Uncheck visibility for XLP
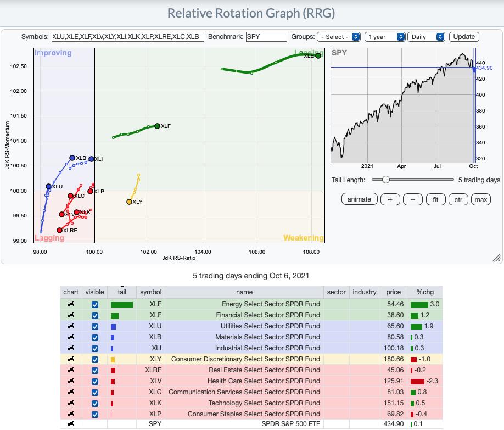Viewport: 504px width, 430px height. pyautogui.click(x=95, y=414)
